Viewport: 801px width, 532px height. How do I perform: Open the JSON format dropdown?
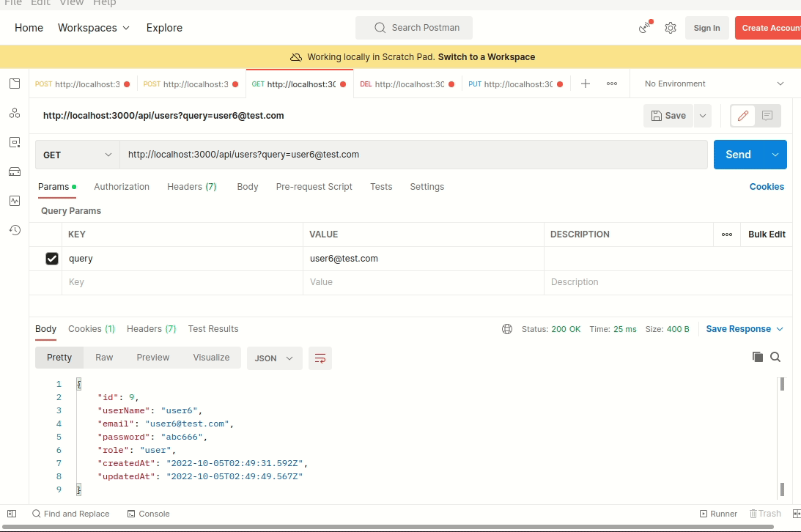tap(274, 358)
